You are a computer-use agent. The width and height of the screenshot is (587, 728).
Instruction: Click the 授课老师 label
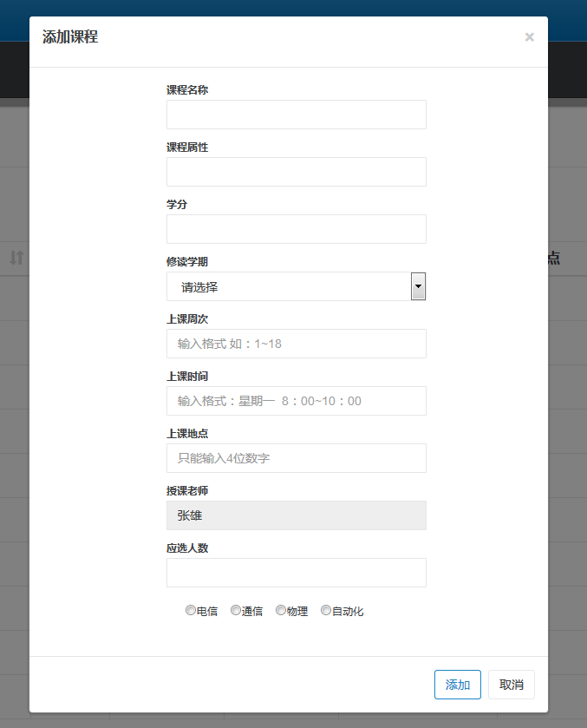point(187,491)
